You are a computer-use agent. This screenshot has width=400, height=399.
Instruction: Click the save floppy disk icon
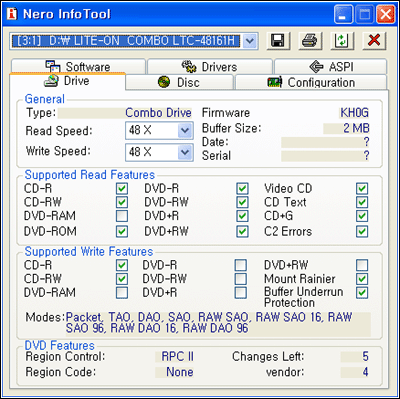(278, 41)
